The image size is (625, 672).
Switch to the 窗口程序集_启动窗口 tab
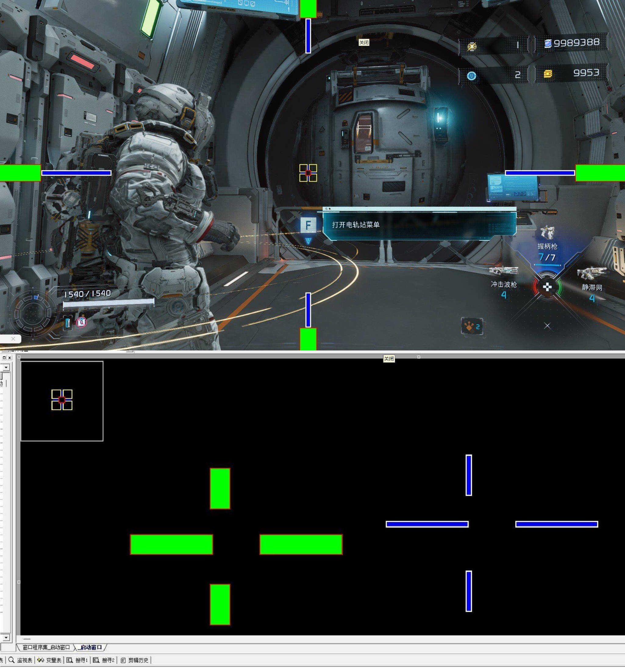tap(46, 647)
